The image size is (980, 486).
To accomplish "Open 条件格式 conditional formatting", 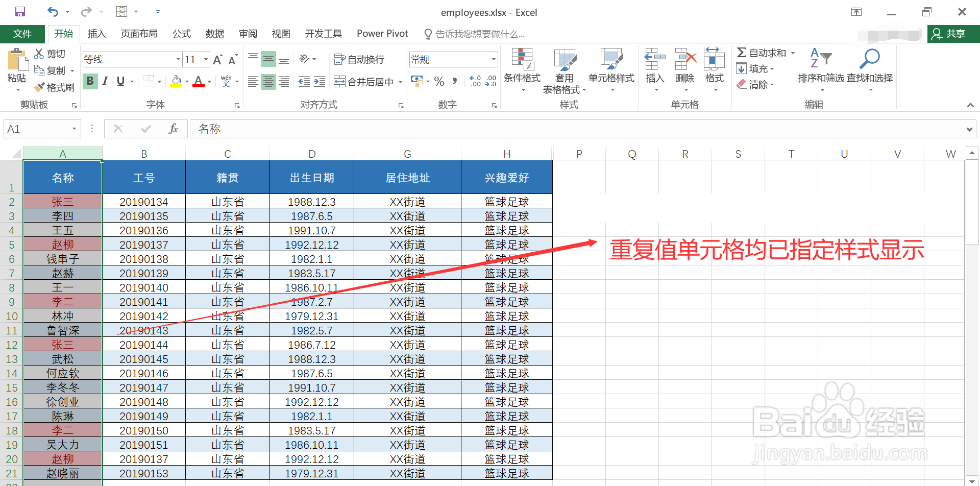I will [522, 70].
